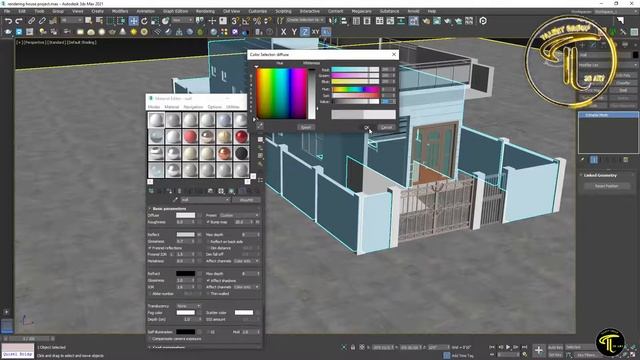Open the material name dropdown
Image resolution: width=640 pixels, height=360 pixels.
point(205,200)
